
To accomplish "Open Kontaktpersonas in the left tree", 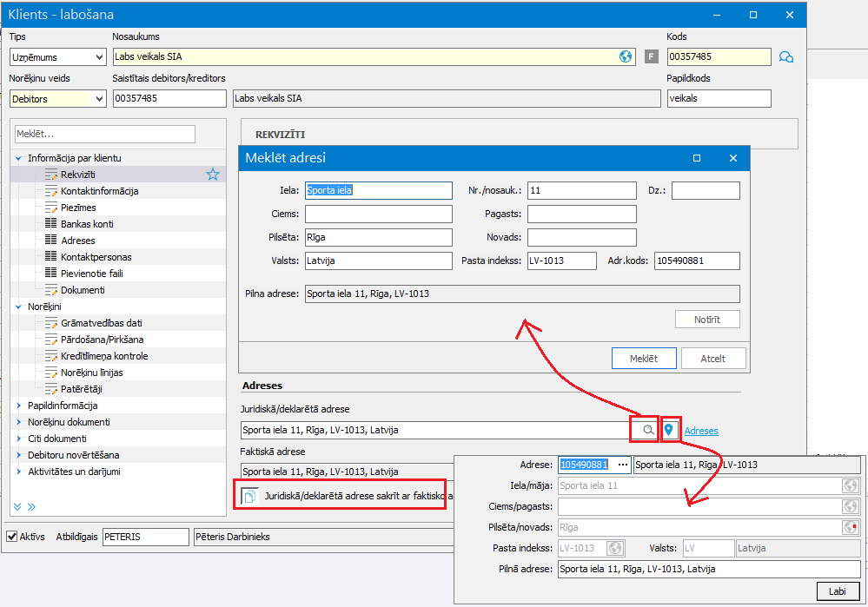I will point(96,257).
